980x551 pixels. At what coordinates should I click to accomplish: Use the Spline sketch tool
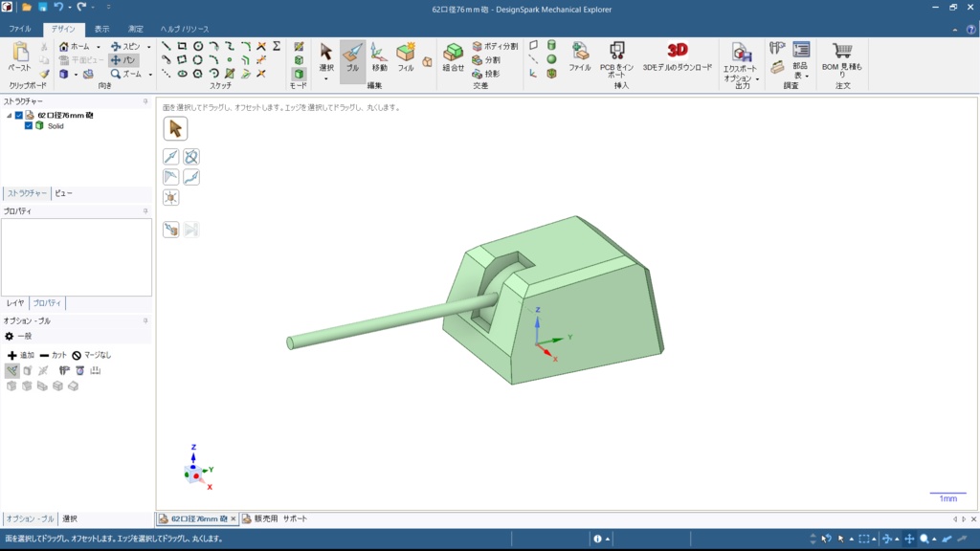tap(230, 46)
